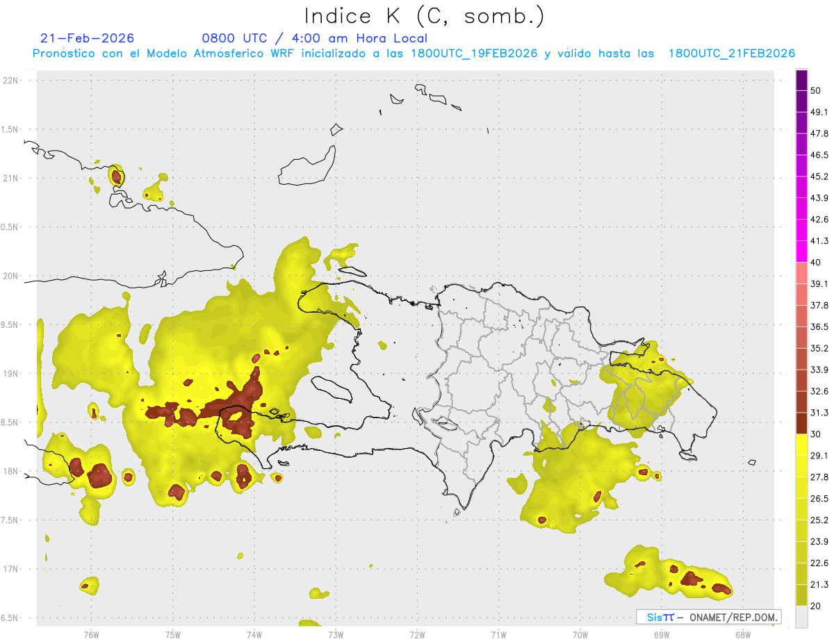The image size is (834, 644).
Task: Click the colorbar label "30"
Action: (816, 434)
